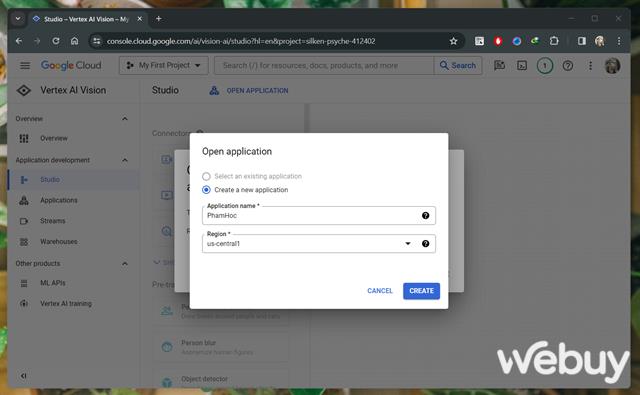This screenshot has width=640, height=395.
Task: Select the Person blur pre-trained model
Action: pyautogui.click(x=220, y=347)
